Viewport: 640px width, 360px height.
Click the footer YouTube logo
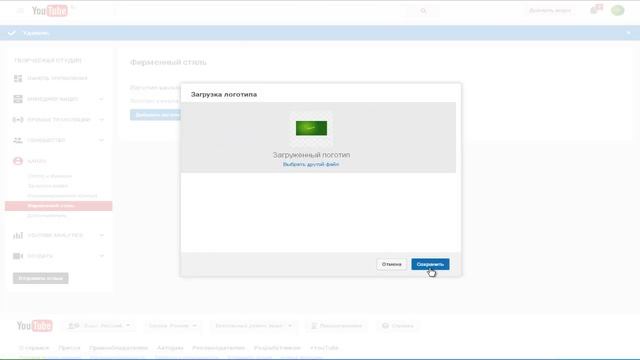(x=34, y=326)
